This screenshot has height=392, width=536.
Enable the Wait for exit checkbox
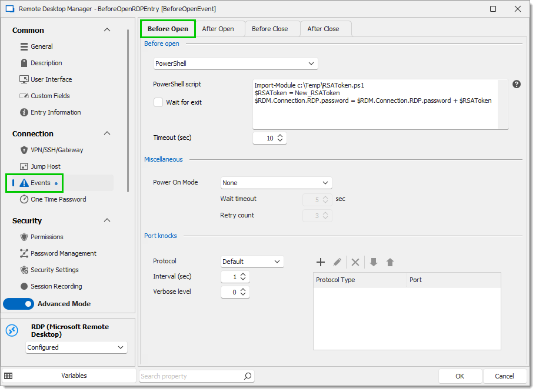pyautogui.click(x=158, y=102)
